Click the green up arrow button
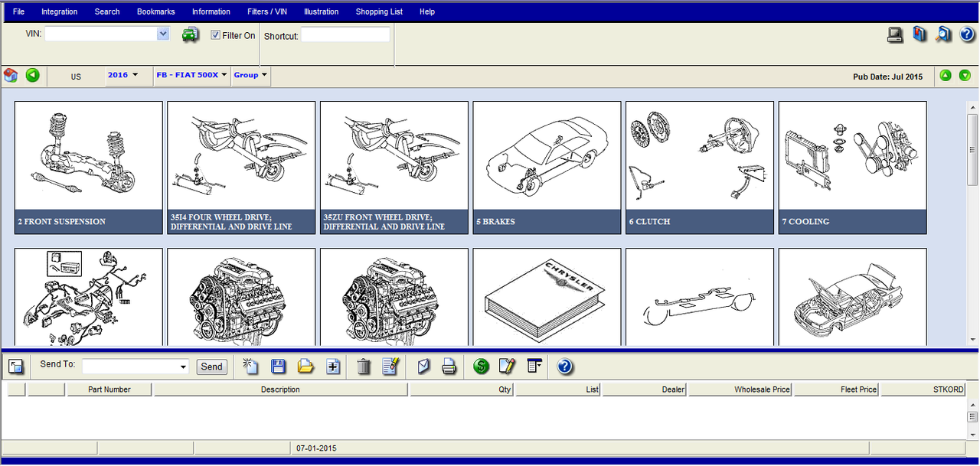This screenshot has height=466, width=980. point(946,76)
